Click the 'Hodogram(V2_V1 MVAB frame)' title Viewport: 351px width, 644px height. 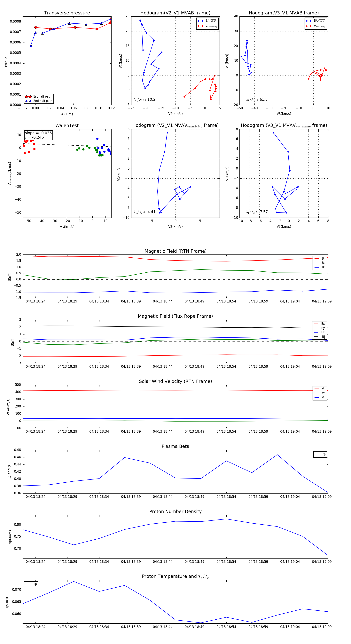pyautogui.click(x=175, y=13)
